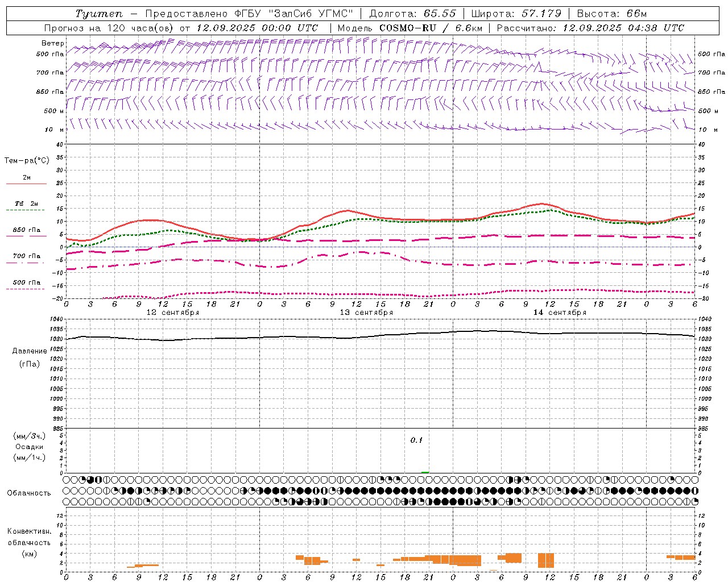Click the 'Облачность' cloud cover label
Image resolution: width=728 pixels, height=582 pixels.
point(29,493)
